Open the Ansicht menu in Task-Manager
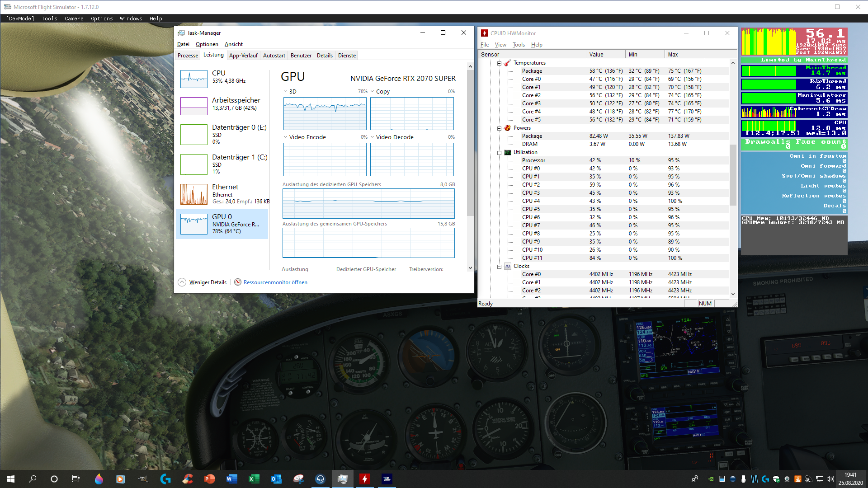Viewport: 868px width, 488px height. pos(234,44)
